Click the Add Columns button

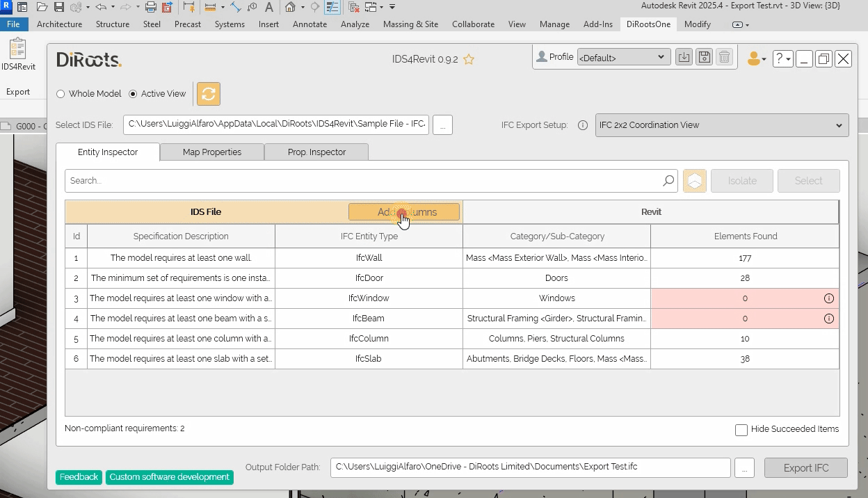click(404, 212)
